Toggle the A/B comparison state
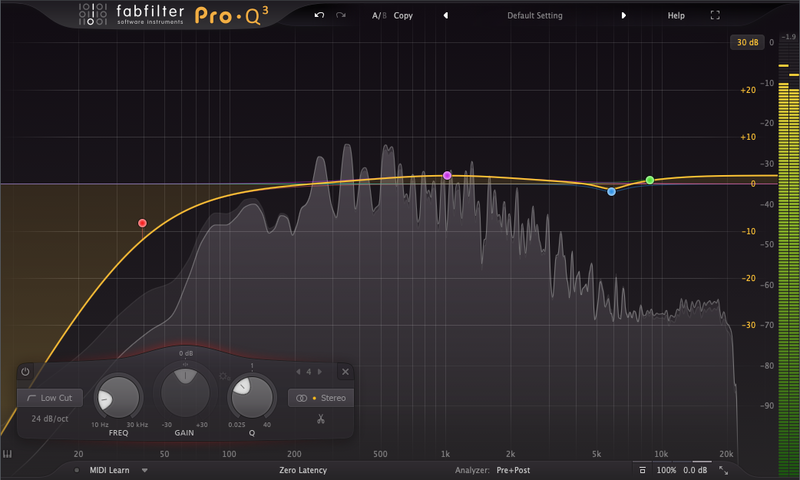This screenshot has width=800, height=480. pyautogui.click(x=379, y=16)
